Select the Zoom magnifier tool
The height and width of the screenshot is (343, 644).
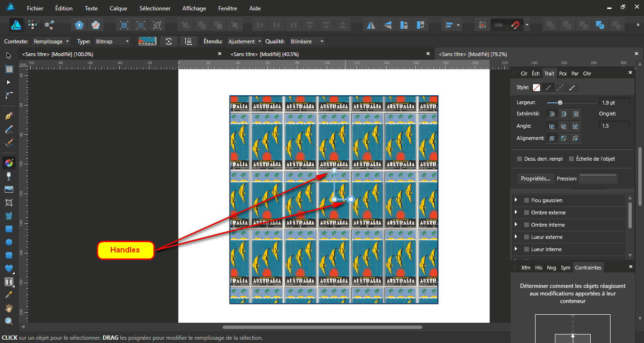pyautogui.click(x=8, y=321)
